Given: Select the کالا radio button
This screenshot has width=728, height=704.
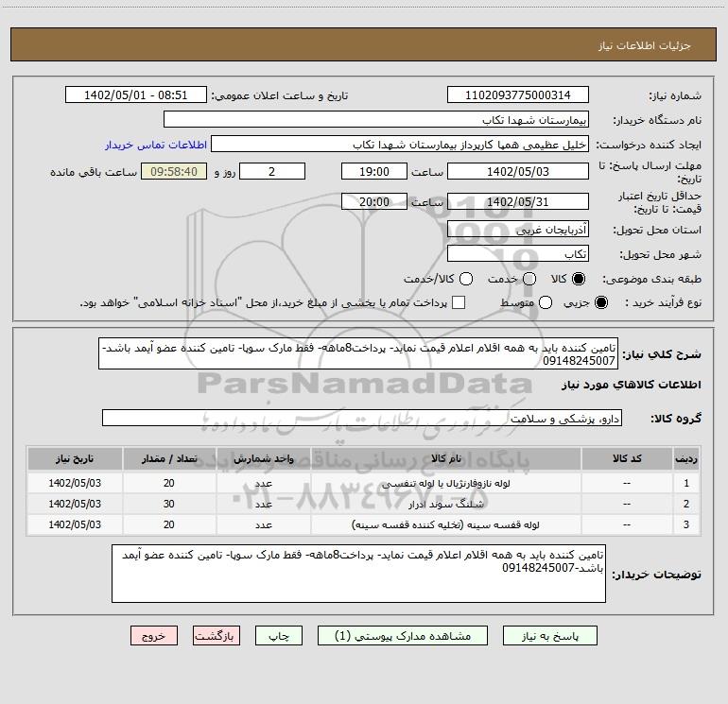Looking at the screenshot, I should [x=579, y=279].
